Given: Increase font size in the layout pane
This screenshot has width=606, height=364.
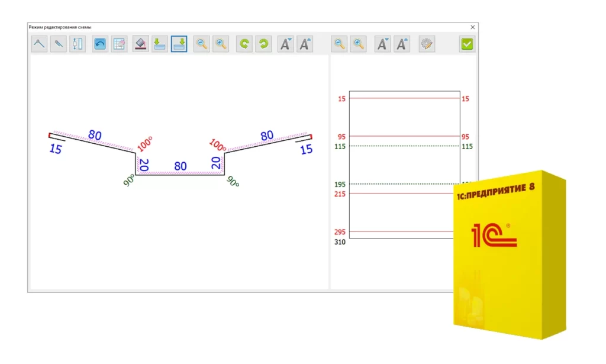Looking at the screenshot, I should click(x=402, y=44).
